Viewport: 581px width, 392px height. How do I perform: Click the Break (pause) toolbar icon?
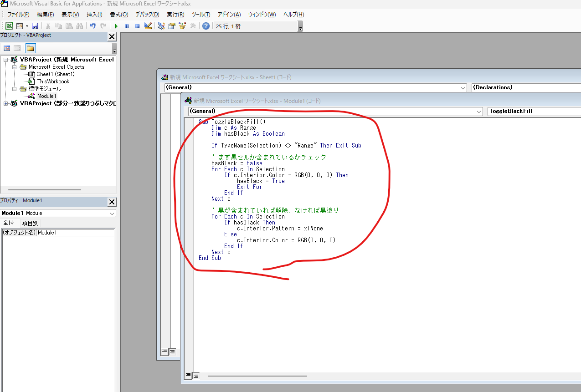click(127, 26)
